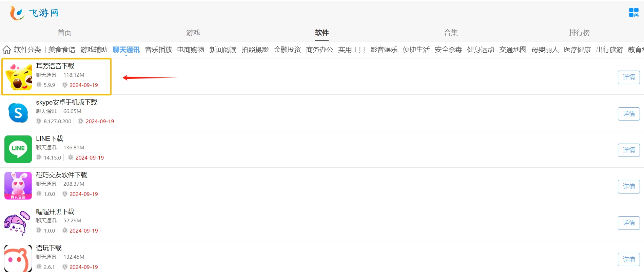Click the 52.29M size text
Viewport: 644px width, 276px height.
pos(72,220)
